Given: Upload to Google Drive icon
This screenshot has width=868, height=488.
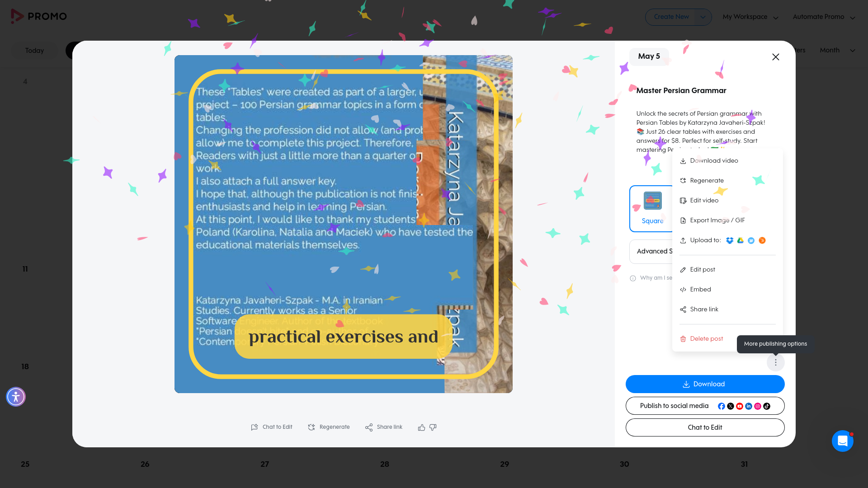Looking at the screenshot, I should [741, 240].
